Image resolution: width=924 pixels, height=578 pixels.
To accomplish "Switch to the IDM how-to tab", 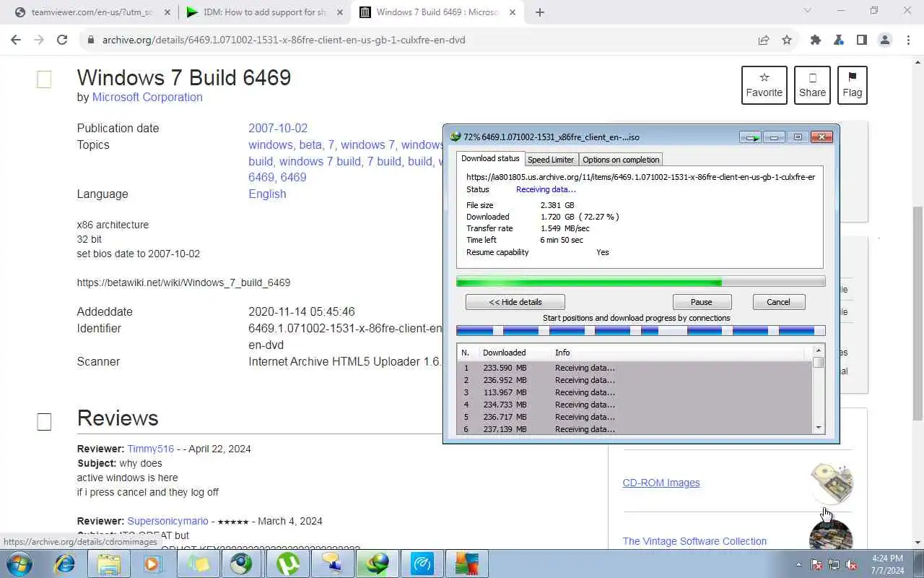I will point(265,12).
